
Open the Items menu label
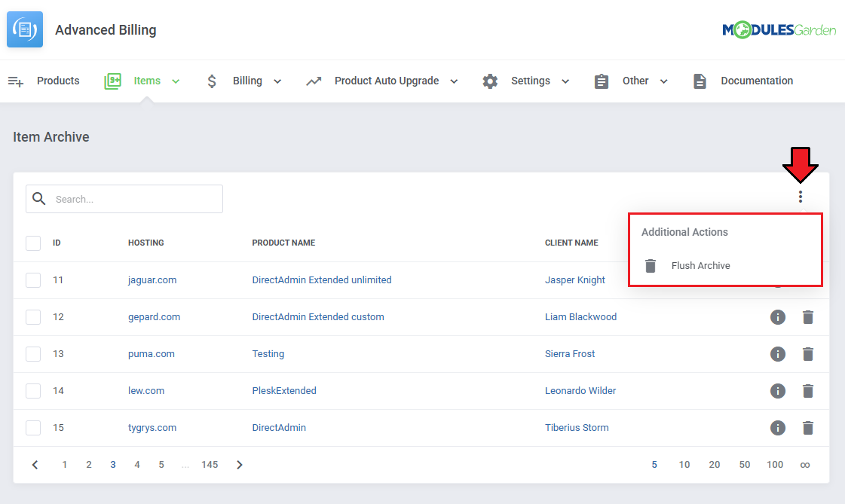(x=147, y=81)
